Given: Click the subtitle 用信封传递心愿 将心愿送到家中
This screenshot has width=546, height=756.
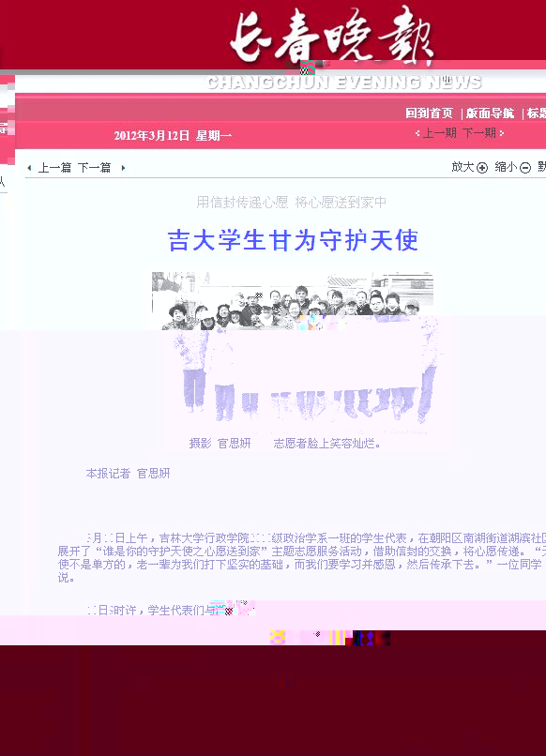Looking at the screenshot, I should point(292,202).
